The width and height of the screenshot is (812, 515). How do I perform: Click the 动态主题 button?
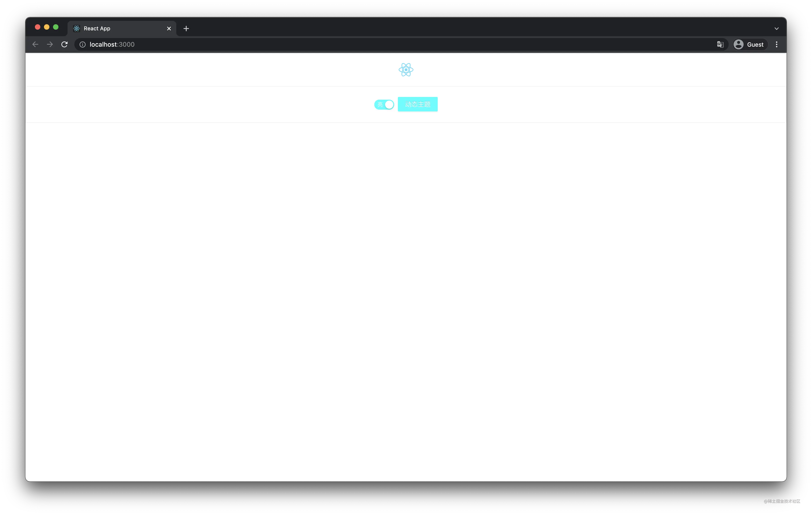point(418,104)
